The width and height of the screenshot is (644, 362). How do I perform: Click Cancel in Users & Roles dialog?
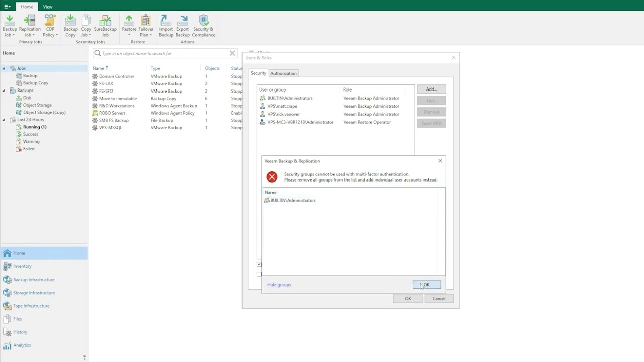point(439,299)
